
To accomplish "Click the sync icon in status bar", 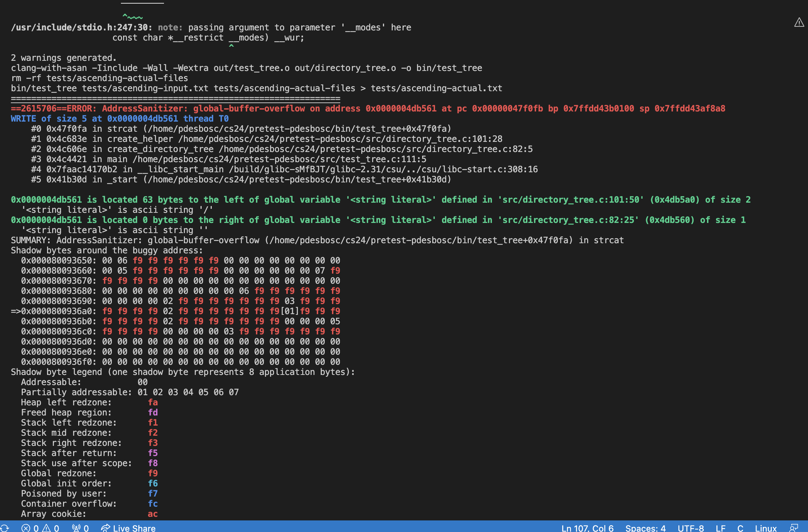I will coord(5,528).
